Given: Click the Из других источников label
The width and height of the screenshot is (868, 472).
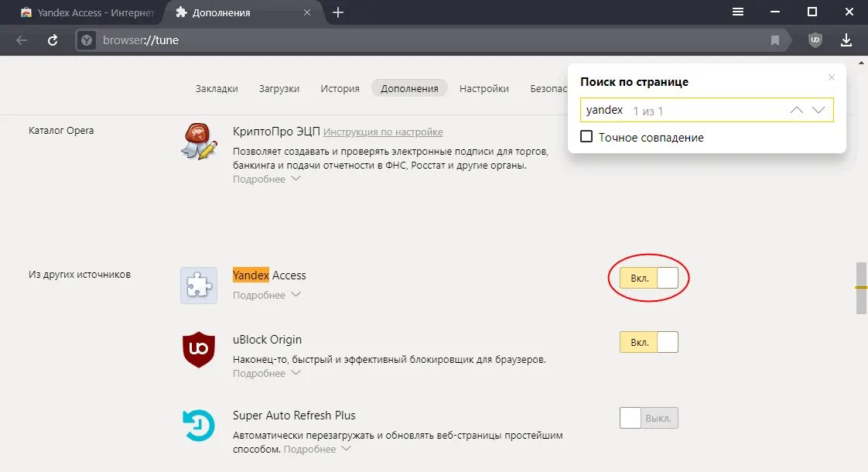Looking at the screenshot, I should point(80,274).
